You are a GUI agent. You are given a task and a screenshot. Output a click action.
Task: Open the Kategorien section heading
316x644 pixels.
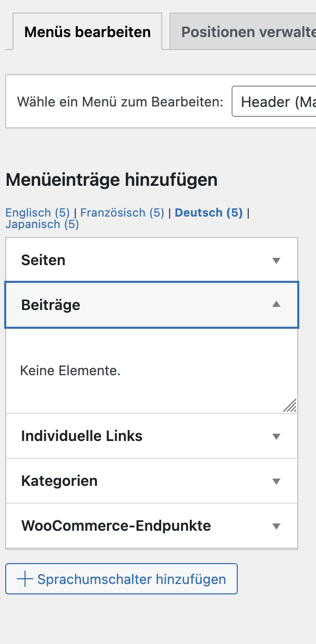(152, 481)
